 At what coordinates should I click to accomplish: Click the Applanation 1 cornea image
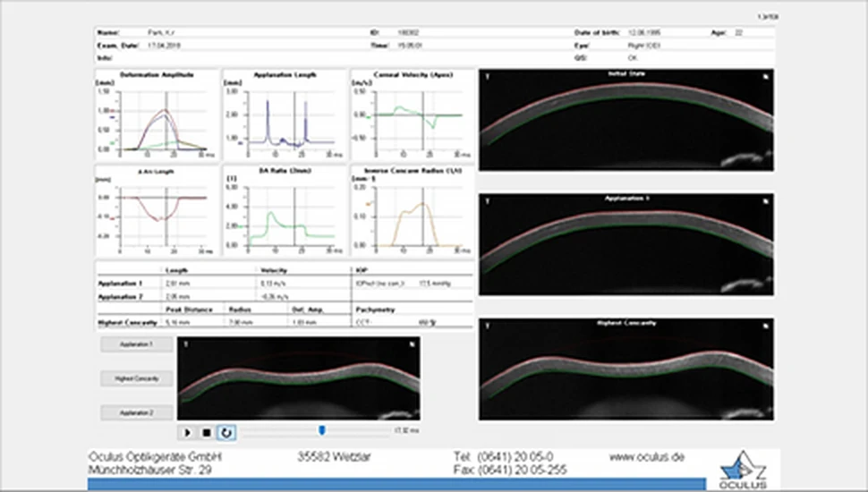pyautogui.click(x=626, y=244)
